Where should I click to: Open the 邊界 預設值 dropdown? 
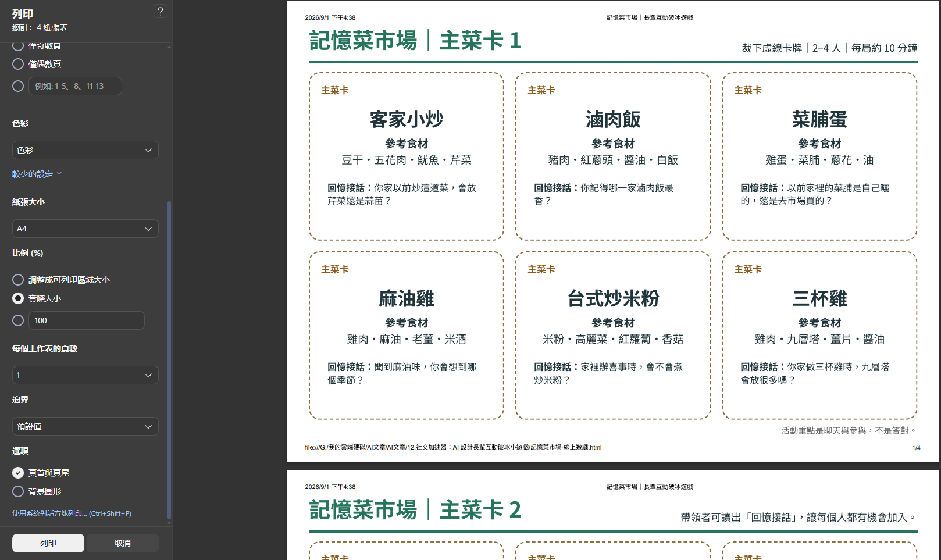click(85, 426)
